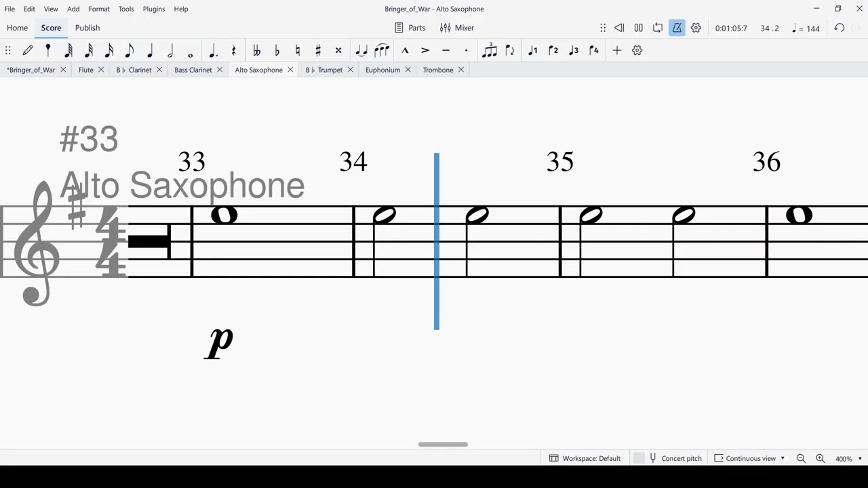
Task: Open Continuous view dropdown
Action: (x=749, y=458)
